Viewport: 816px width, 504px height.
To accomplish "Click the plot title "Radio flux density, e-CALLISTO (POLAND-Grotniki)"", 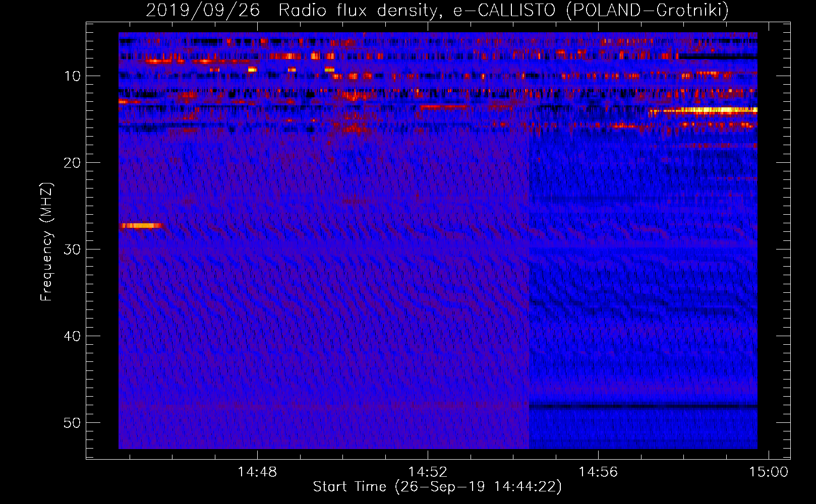I will [x=503, y=10].
